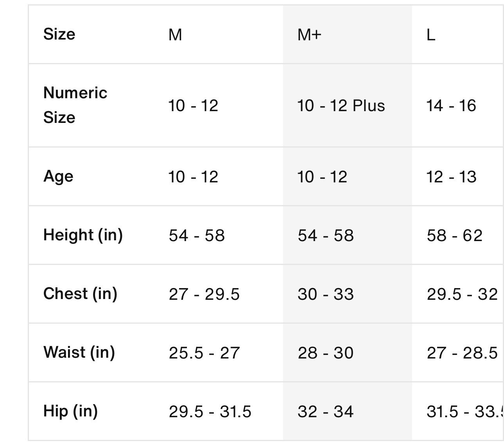
Task: Click the "30 - 33" chest cell
Action: pos(325,294)
